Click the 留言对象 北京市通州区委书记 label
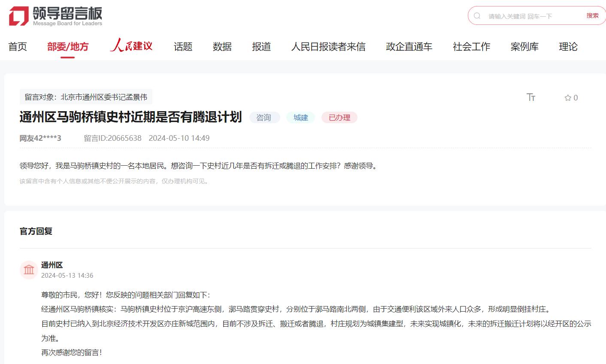Image resolution: width=606 pixels, height=364 pixels. click(86, 97)
